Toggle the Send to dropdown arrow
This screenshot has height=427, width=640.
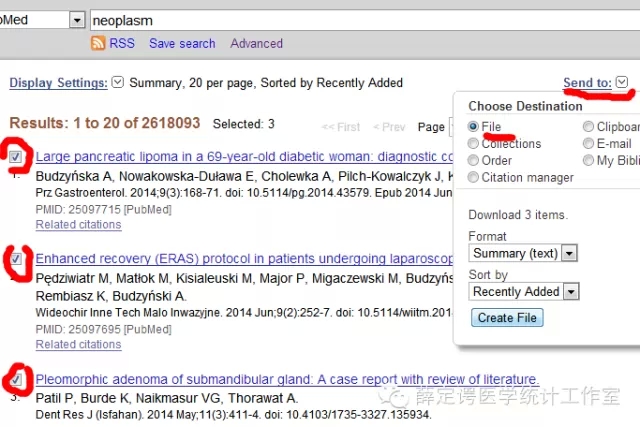coord(622,82)
